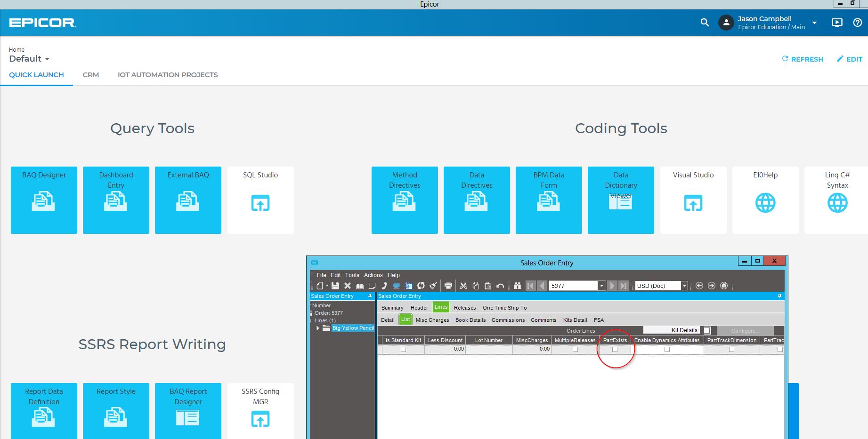Viewport: 868px width, 439px height.
Task: Click the presentation screen icon in header
Action: (837, 23)
